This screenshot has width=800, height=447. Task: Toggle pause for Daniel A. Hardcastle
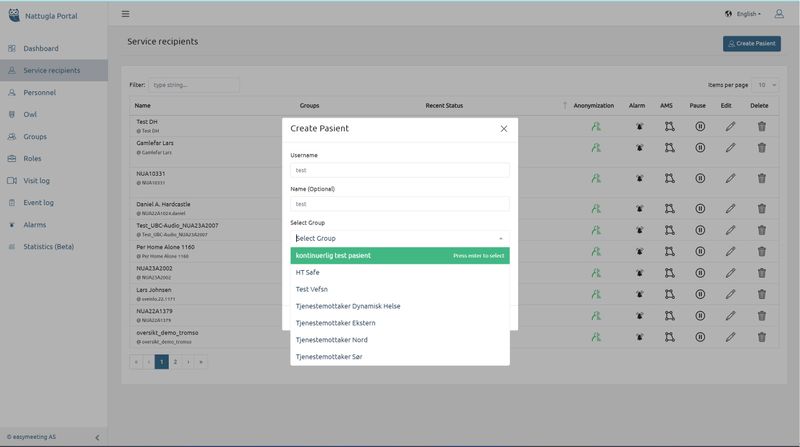coord(700,208)
